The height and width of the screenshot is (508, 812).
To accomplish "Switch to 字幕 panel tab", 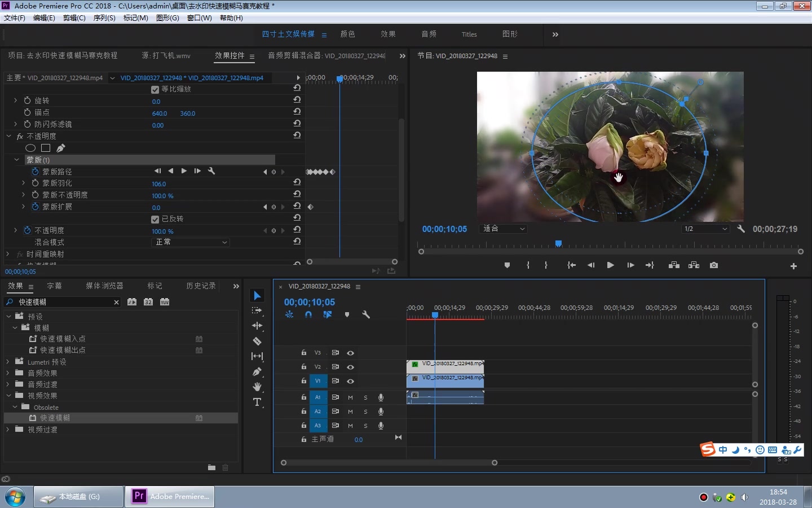I will point(55,286).
